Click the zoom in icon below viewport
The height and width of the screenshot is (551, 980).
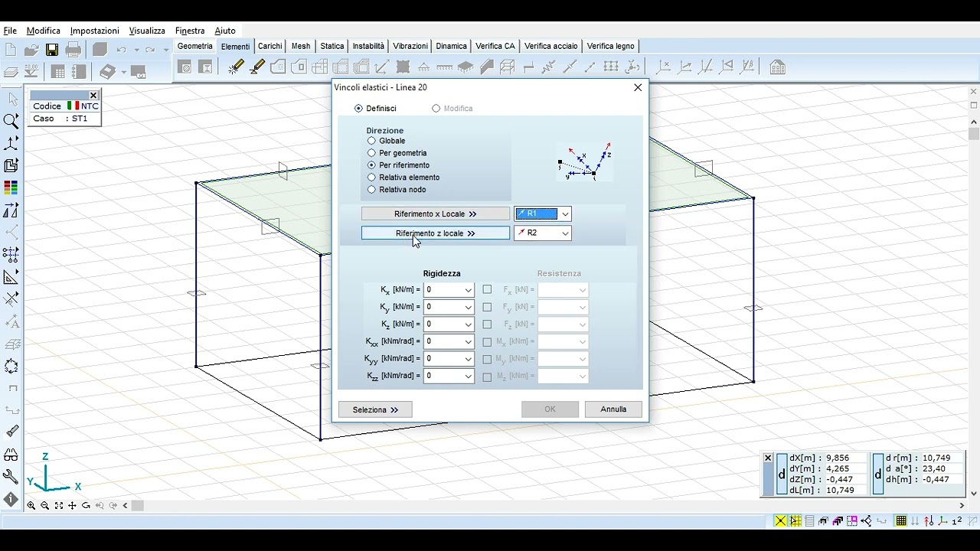point(31,506)
